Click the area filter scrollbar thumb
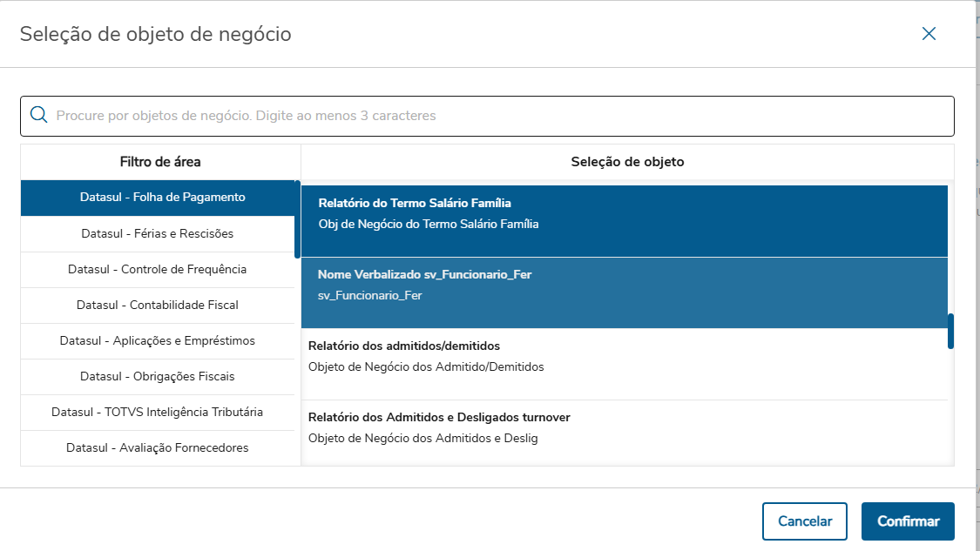Image resolution: width=980 pixels, height=551 pixels. 297,219
